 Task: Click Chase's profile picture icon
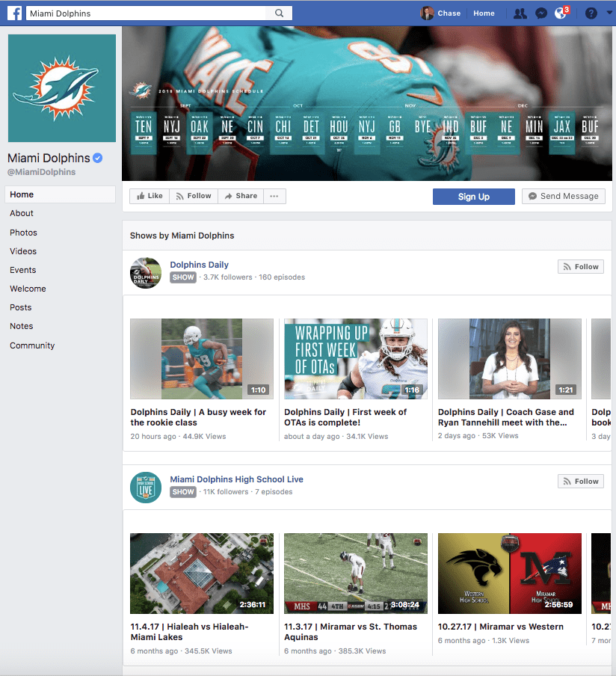coord(427,13)
